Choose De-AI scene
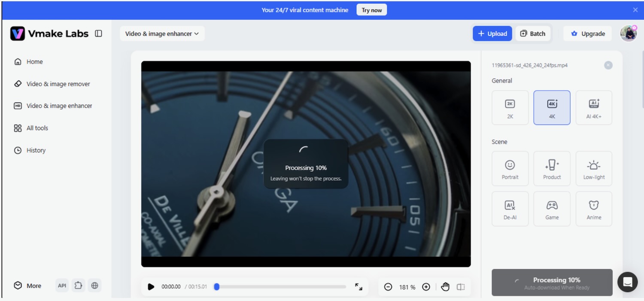The height and width of the screenshot is (301, 644). (x=510, y=209)
